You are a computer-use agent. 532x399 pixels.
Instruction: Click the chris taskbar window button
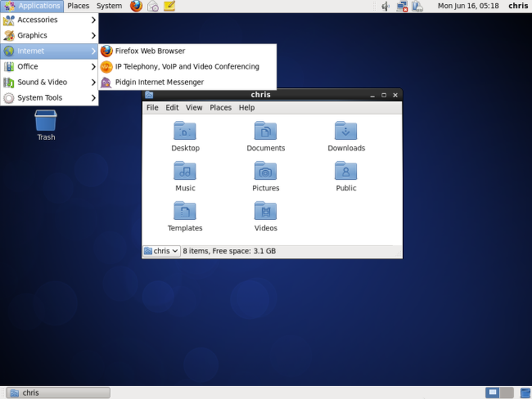pos(59,393)
